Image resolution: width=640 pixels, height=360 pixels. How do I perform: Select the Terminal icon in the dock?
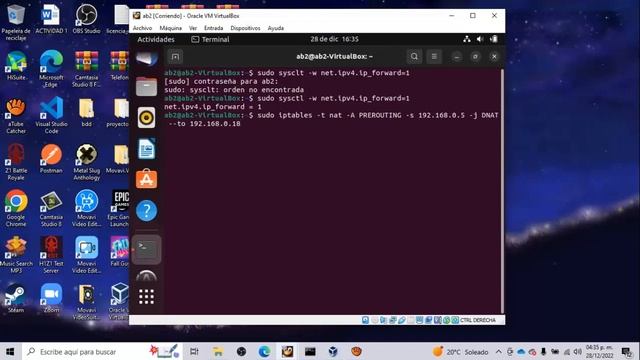tap(147, 249)
